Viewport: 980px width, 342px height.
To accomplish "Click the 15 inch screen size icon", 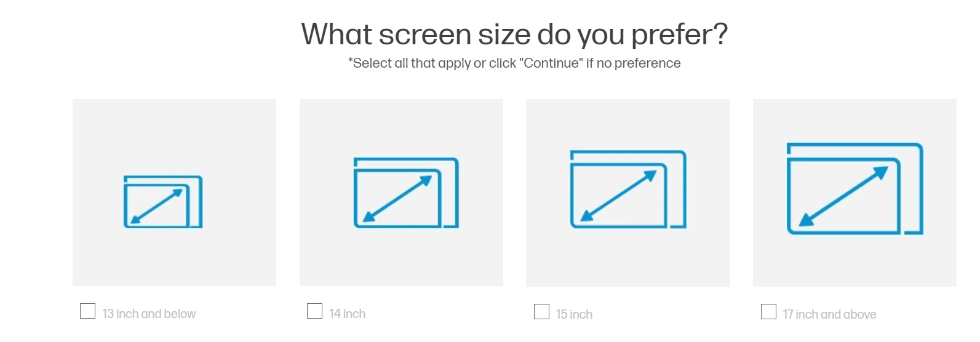I will pos(627,189).
